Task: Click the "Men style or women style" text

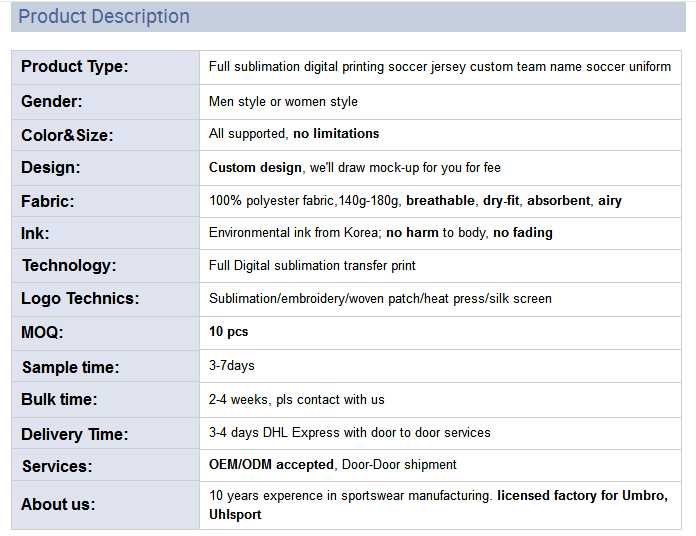Action: coord(283,101)
